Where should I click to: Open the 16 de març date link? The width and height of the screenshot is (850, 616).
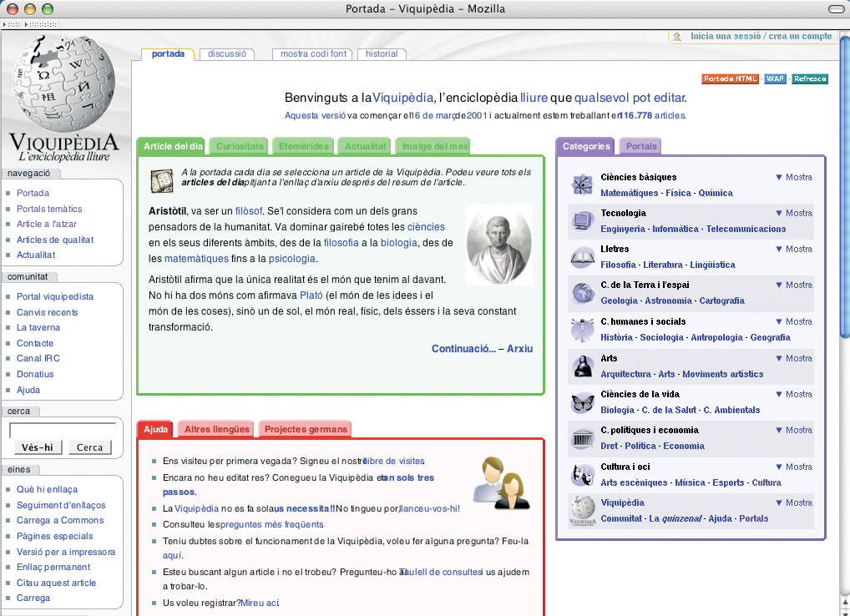point(433,115)
